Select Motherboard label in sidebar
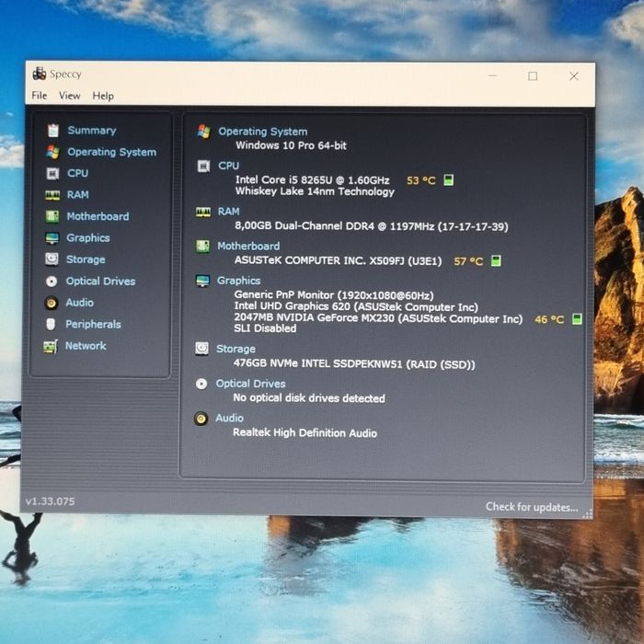Viewport: 644px width, 644px height. (98, 216)
